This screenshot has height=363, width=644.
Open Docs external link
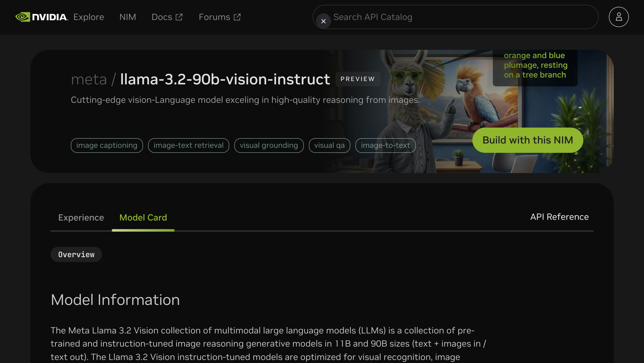click(167, 17)
